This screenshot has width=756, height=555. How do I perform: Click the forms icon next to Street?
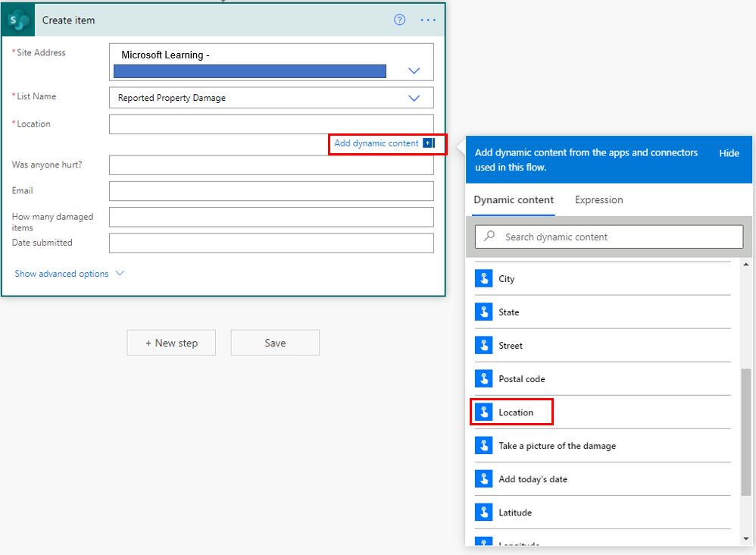(483, 345)
